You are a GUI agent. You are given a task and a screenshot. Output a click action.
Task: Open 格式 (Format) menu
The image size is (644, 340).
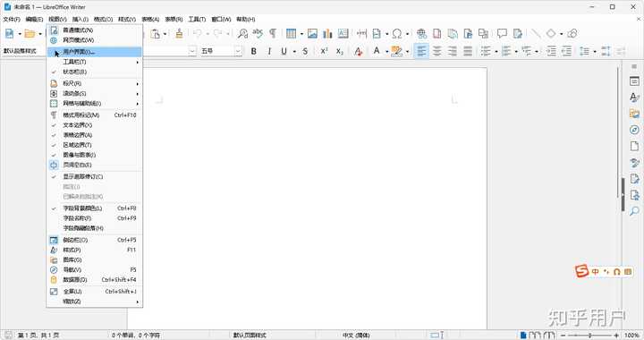coord(103,20)
